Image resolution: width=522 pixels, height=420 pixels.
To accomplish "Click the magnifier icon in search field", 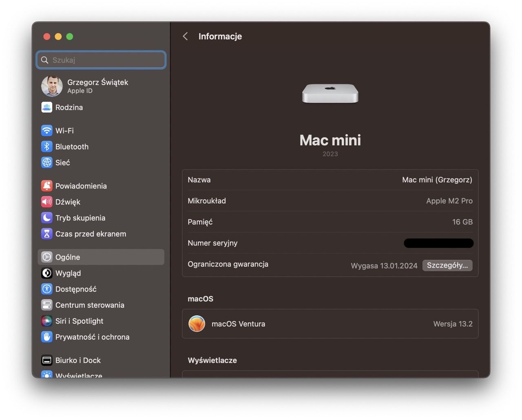I will 45,60.
